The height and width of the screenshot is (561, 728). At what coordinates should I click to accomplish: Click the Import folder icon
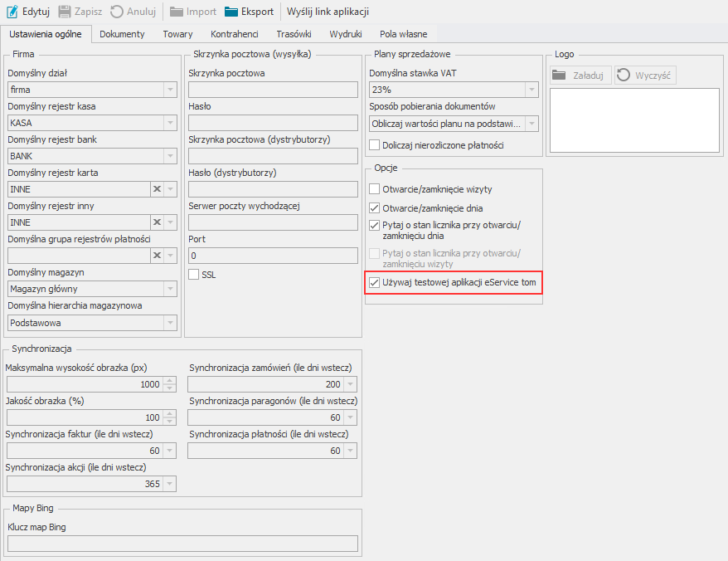point(177,12)
